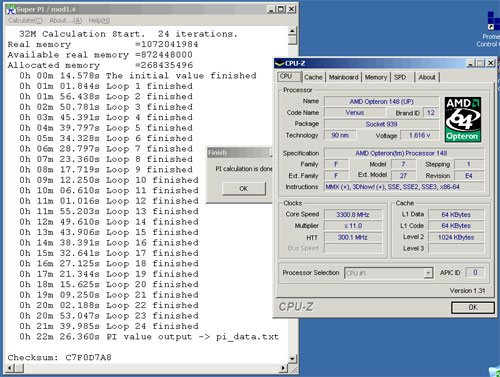The width and height of the screenshot is (500, 377).
Task: Click the Multiplier value x 11.0
Action: [x=353, y=226]
